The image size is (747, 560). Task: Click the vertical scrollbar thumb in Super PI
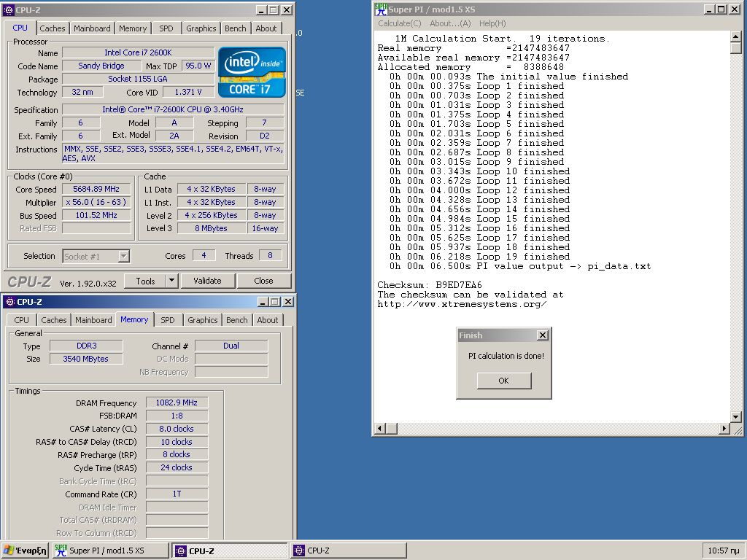pos(735,47)
